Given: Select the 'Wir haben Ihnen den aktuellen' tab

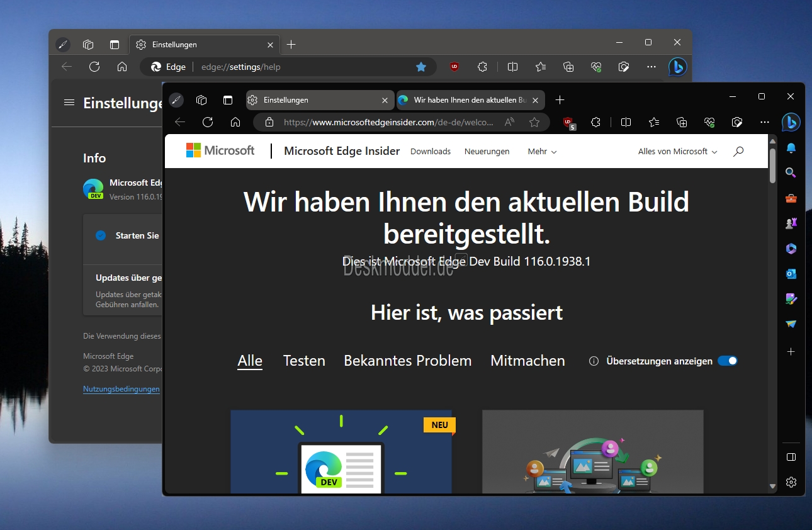Looking at the screenshot, I should tap(471, 100).
